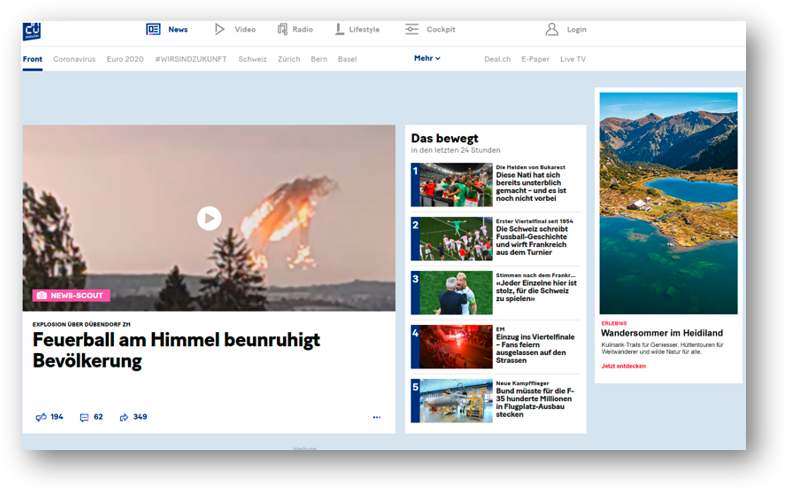This screenshot has height=492, width=788.
Task: Select the Coronavirus tab
Action: coord(74,59)
